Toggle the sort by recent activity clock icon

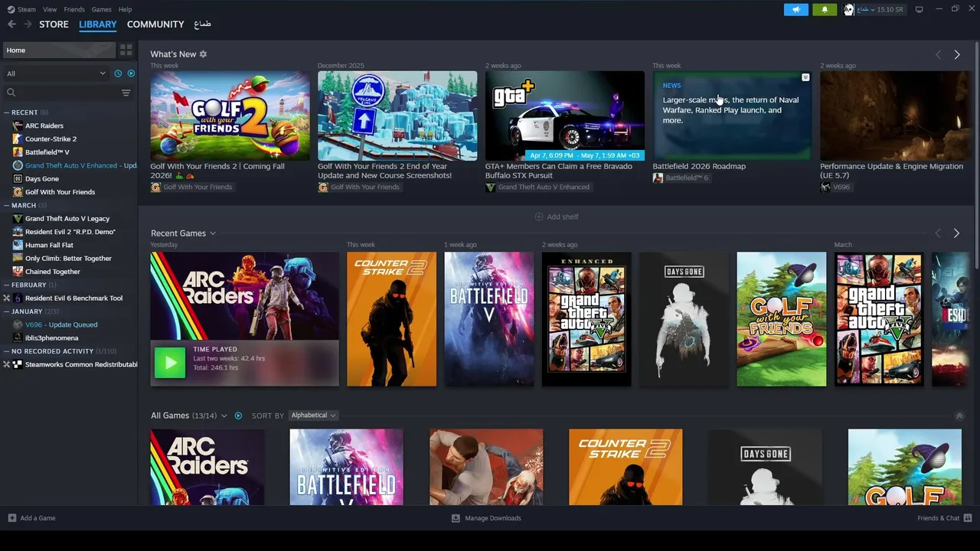tap(118, 73)
